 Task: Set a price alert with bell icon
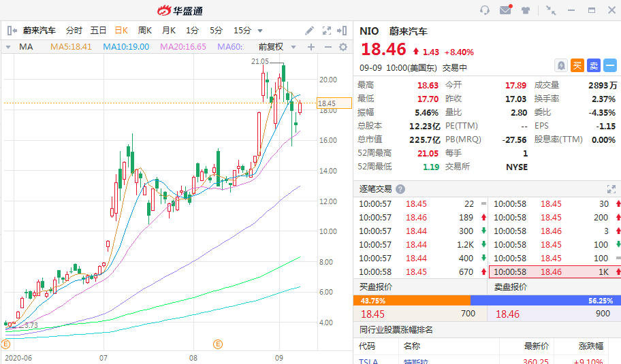tap(561, 65)
